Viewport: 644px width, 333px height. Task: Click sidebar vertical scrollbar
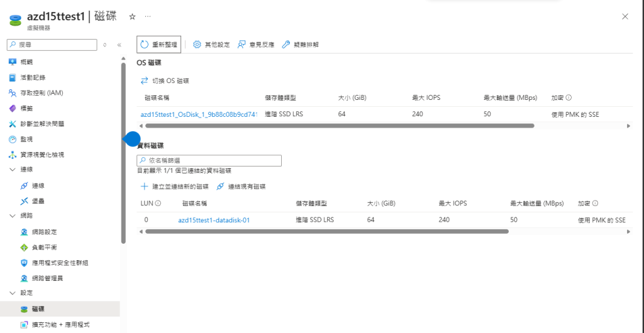tap(123, 153)
